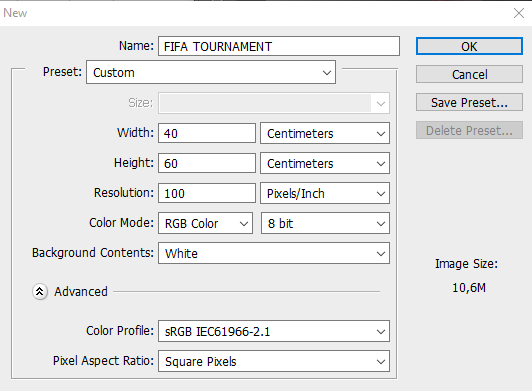Close the New dialog with the X
The width and height of the screenshot is (532, 391).
click(519, 13)
